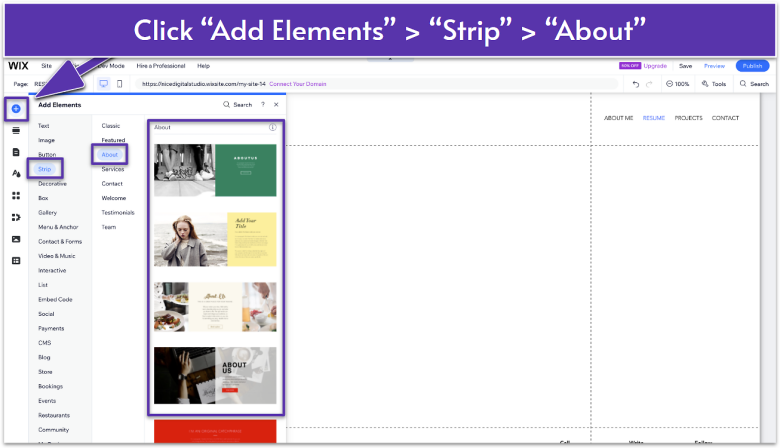The height and width of the screenshot is (448, 780).
Task: Click the blue Publish button
Action: (752, 66)
